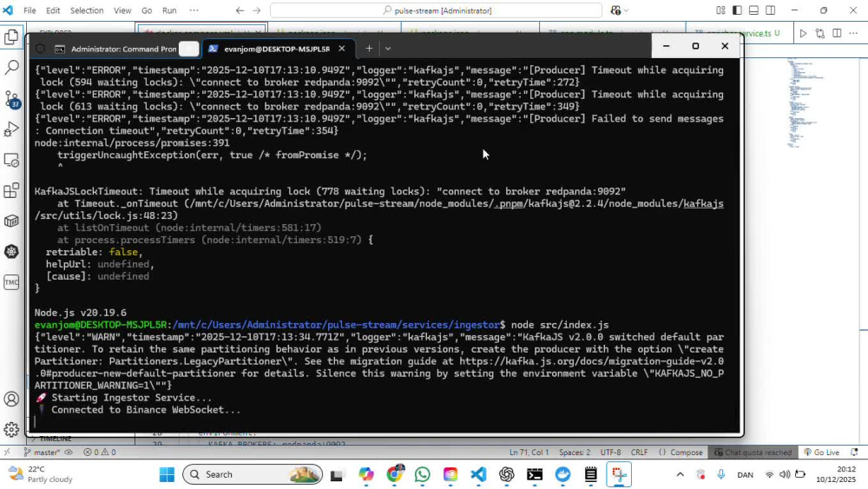Image resolution: width=868 pixels, height=489 pixels.
Task: Open the Accounts menu in activity bar
Action: point(11,400)
